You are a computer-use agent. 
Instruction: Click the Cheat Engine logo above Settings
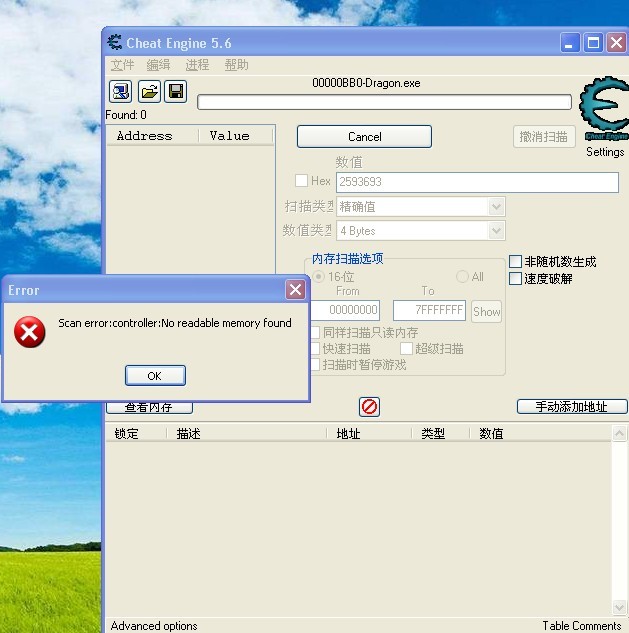pos(604,109)
